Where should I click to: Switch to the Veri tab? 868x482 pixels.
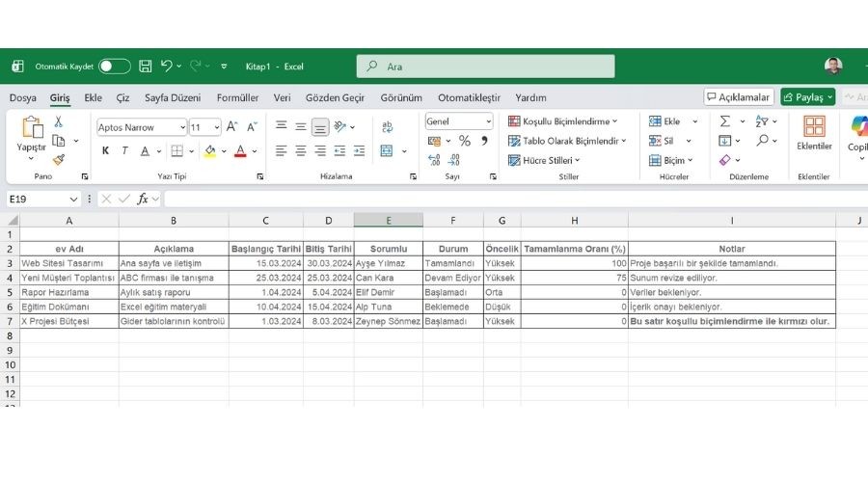(282, 97)
